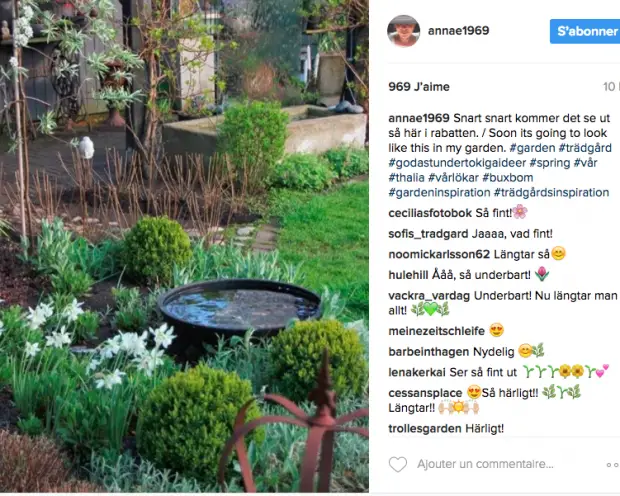Click the heart like icon

click(398, 464)
